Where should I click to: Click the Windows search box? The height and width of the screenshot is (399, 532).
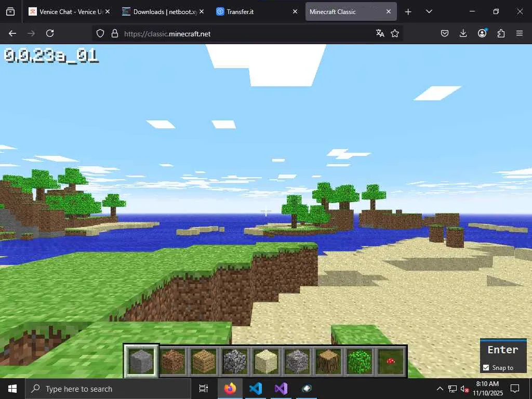(x=108, y=389)
